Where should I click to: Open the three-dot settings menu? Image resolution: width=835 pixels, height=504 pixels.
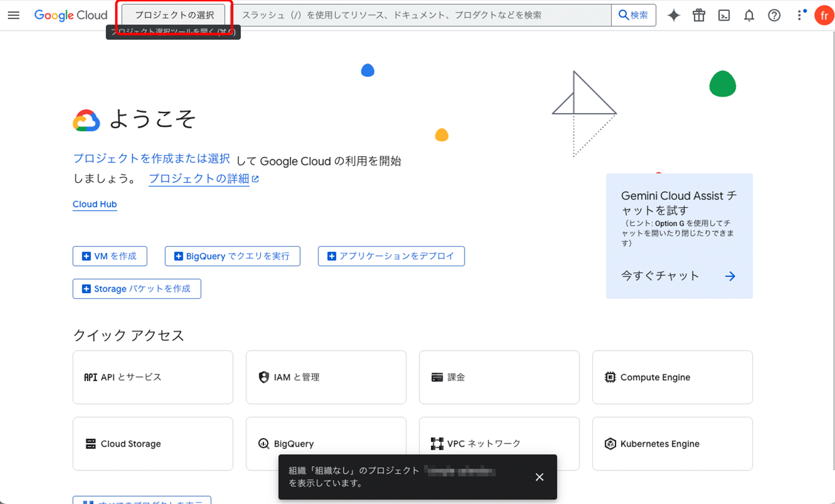point(800,15)
